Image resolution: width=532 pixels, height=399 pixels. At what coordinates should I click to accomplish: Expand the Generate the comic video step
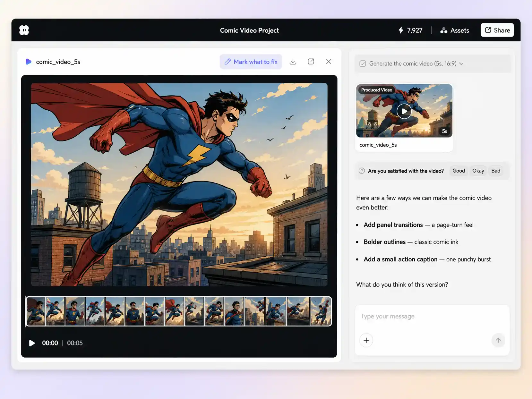(x=461, y=64)
